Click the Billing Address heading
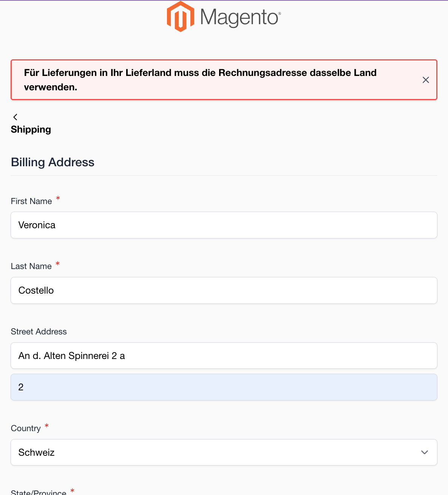 click(53, 162)
